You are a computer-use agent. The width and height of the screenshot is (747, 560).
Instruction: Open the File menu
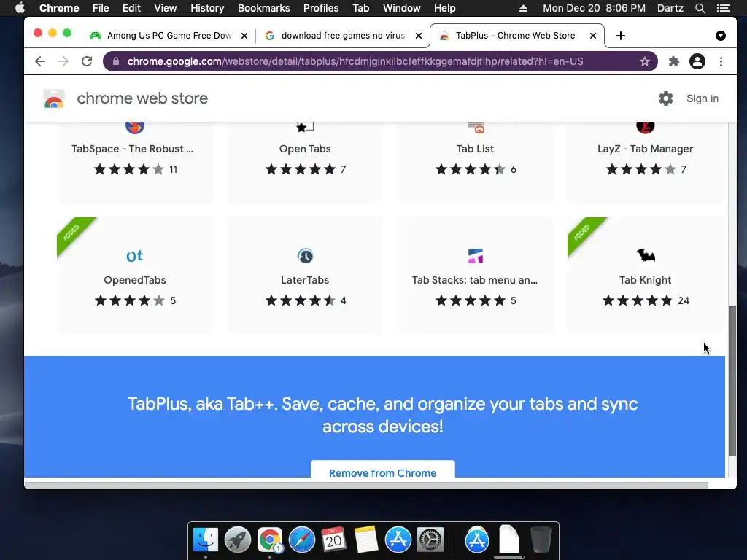pos(101,8)
